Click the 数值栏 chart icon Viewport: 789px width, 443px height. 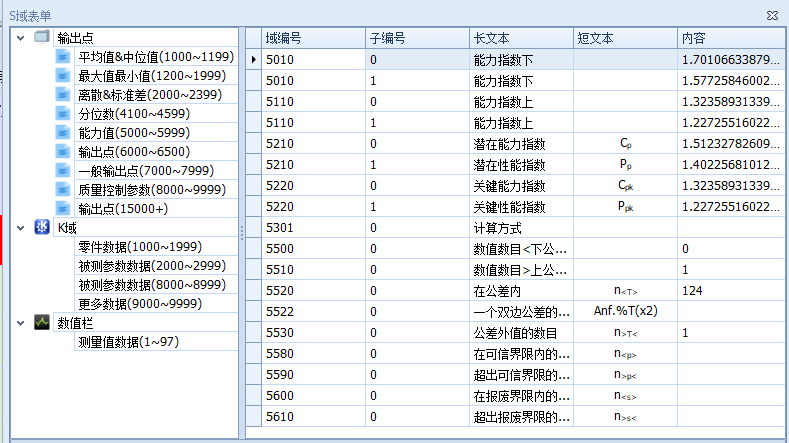click(42, 323)
